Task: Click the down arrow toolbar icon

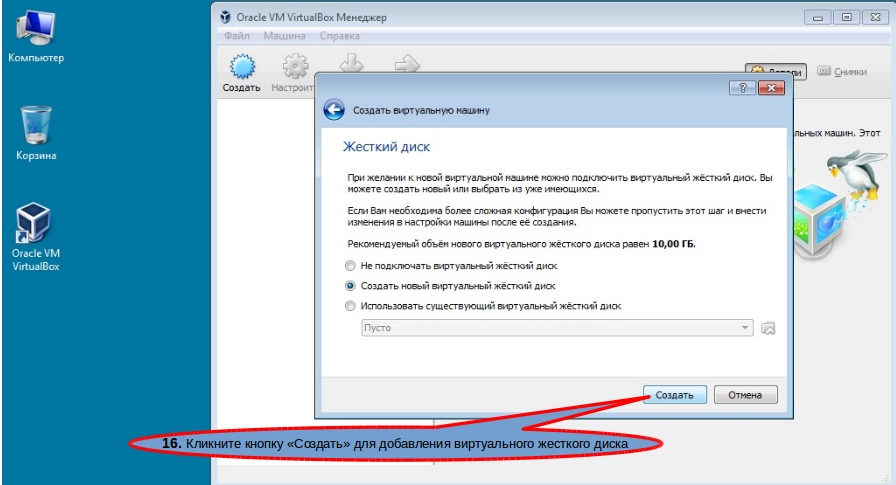Action: tap(351, 63)
